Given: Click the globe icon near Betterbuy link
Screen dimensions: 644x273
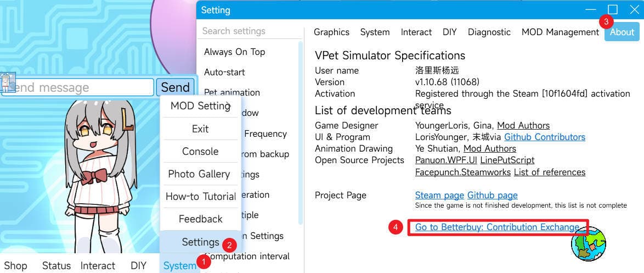Looking at the screenshot, I should pyautogui.click(x=588, y=243).
